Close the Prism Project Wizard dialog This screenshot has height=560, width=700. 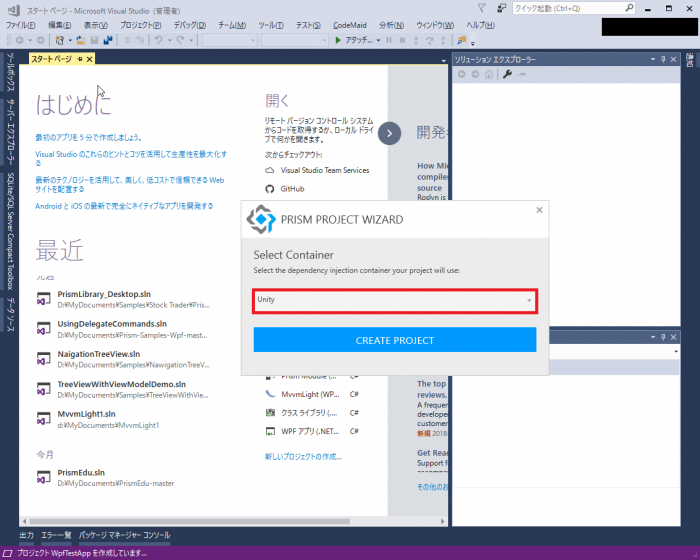[539, 210]
